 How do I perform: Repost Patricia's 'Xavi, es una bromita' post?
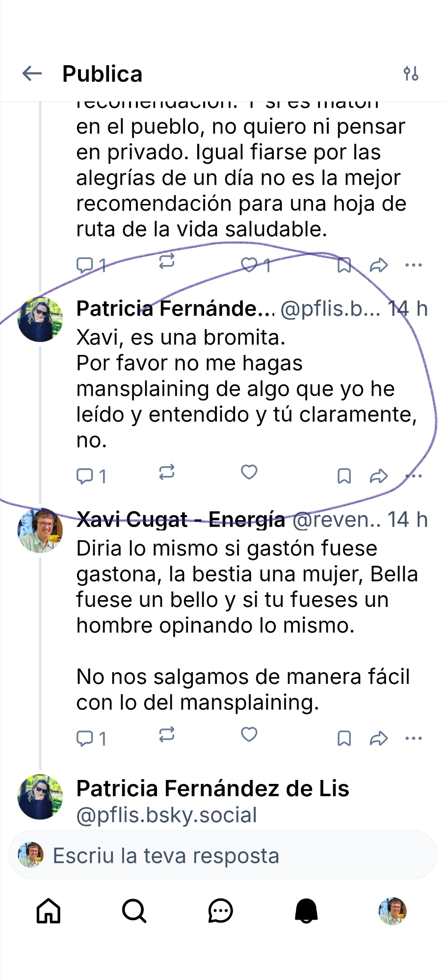click(167, 473)
